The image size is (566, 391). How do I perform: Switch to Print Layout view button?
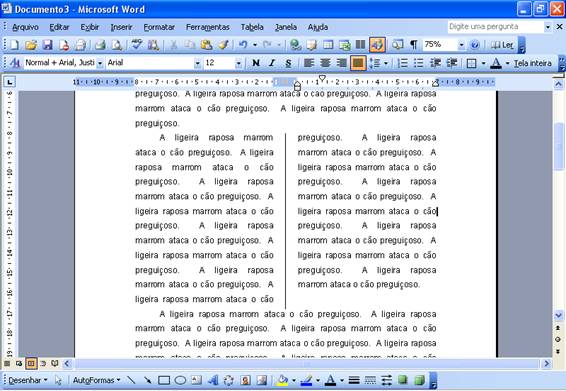click(x=31, y=364)
